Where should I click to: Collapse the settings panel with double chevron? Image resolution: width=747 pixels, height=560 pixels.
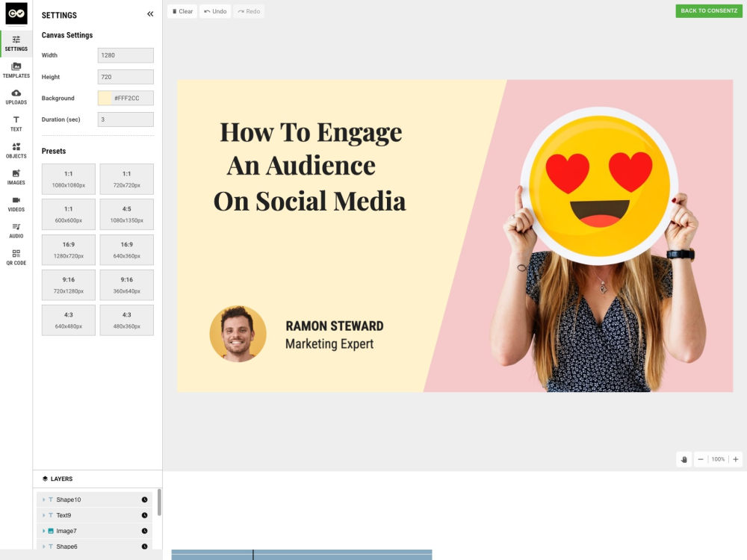150,14
